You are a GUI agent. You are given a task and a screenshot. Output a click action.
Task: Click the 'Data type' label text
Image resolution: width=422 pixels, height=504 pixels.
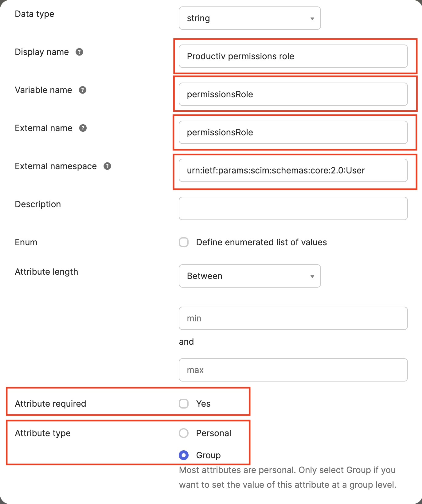click(x=34, y=14)
